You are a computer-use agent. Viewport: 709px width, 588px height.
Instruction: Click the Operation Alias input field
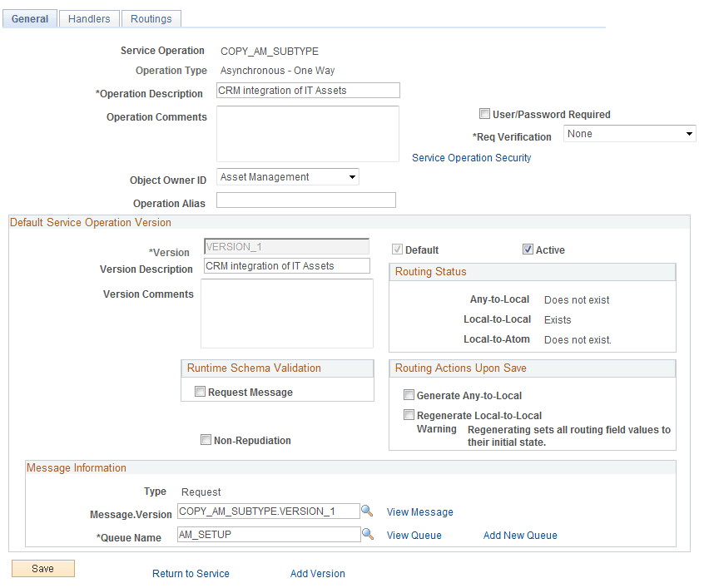click(305, 200)
